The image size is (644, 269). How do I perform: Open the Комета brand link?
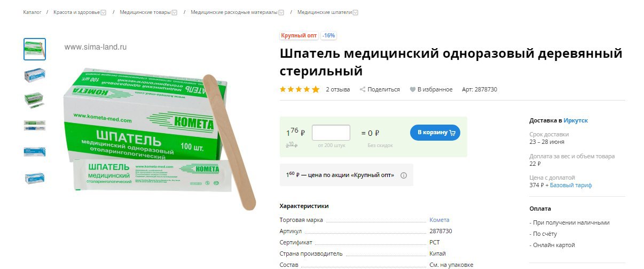click(439, 220)
